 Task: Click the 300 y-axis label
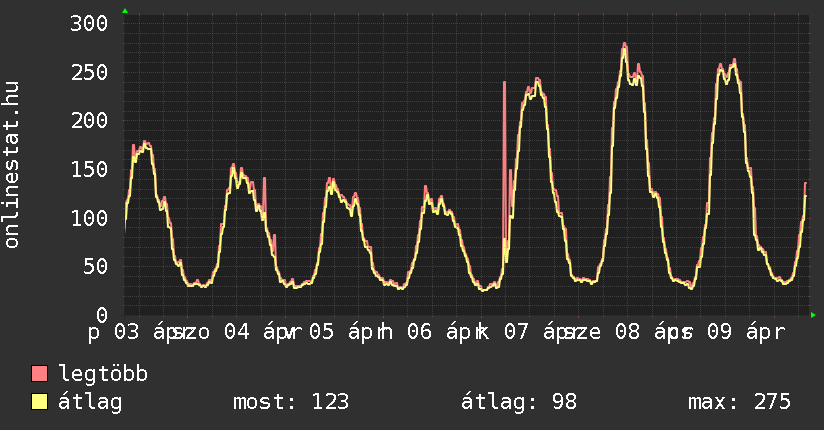coord(89,24)
